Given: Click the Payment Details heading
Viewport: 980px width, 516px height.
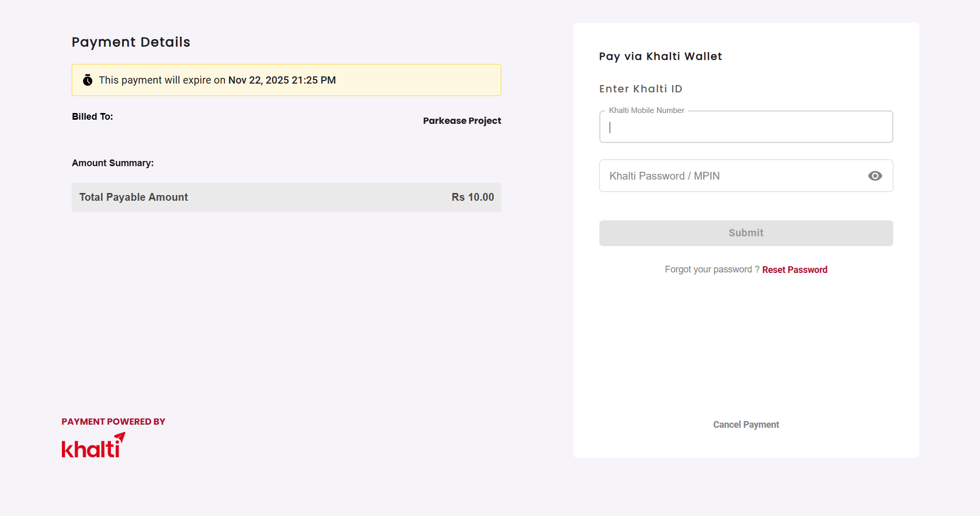Looking at the screenshot, I should coord(131,42).
